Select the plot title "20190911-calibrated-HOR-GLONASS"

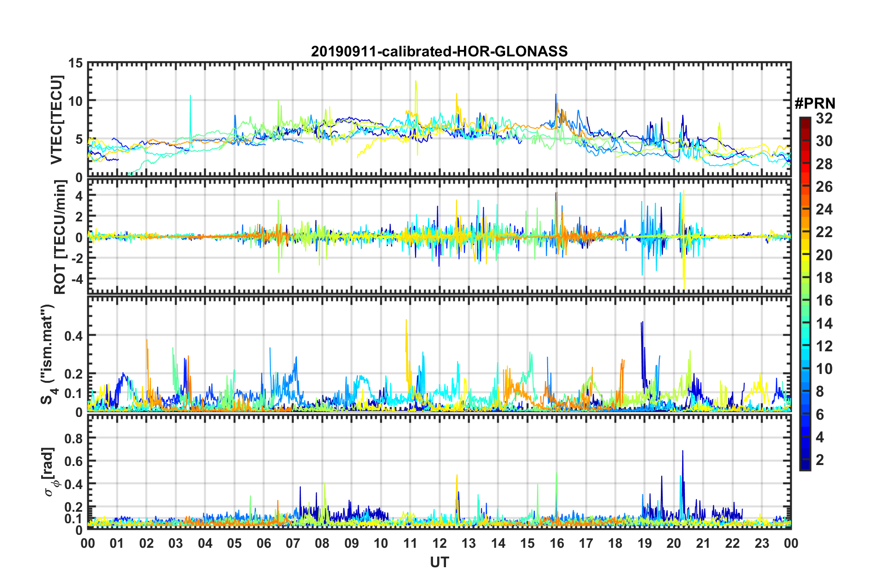click(439, 51)
